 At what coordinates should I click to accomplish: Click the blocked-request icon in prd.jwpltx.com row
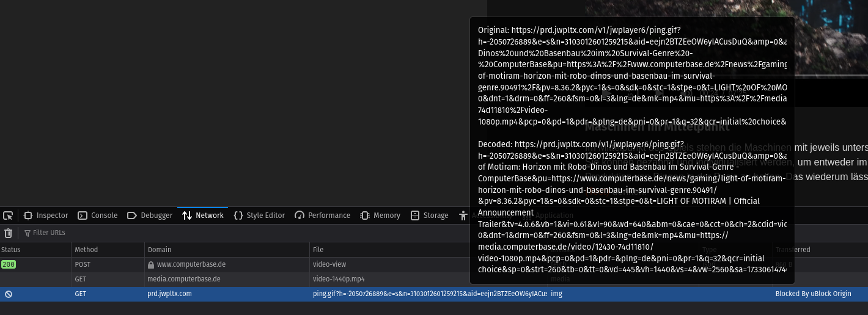click(x=9, y=294)
